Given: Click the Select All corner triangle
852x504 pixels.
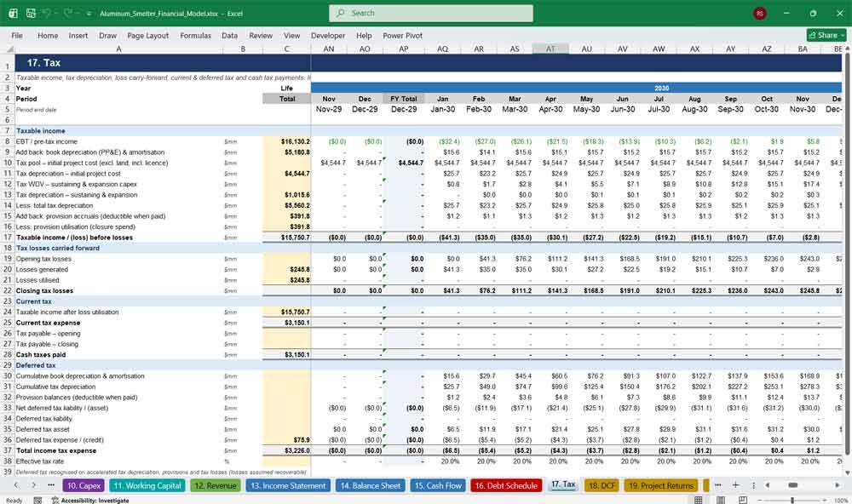Looking at the screenshot, I should point(8,49).
